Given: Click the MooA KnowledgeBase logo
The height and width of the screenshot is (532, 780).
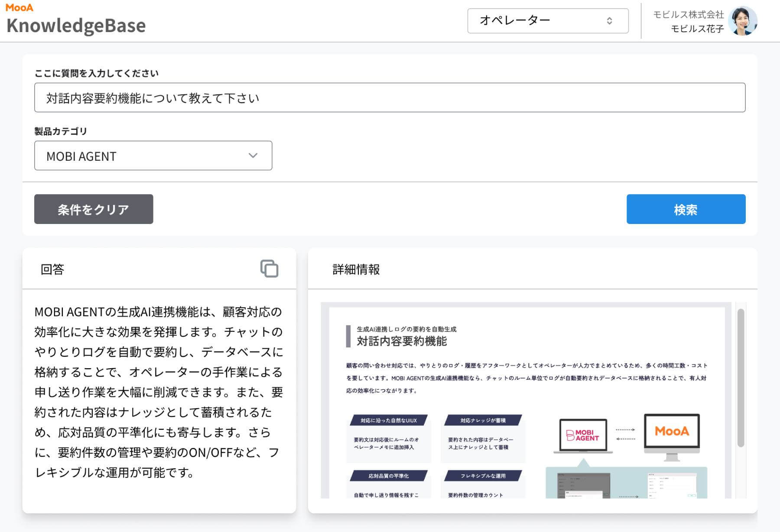Looking at the screenshot, I should coord(76,19).
